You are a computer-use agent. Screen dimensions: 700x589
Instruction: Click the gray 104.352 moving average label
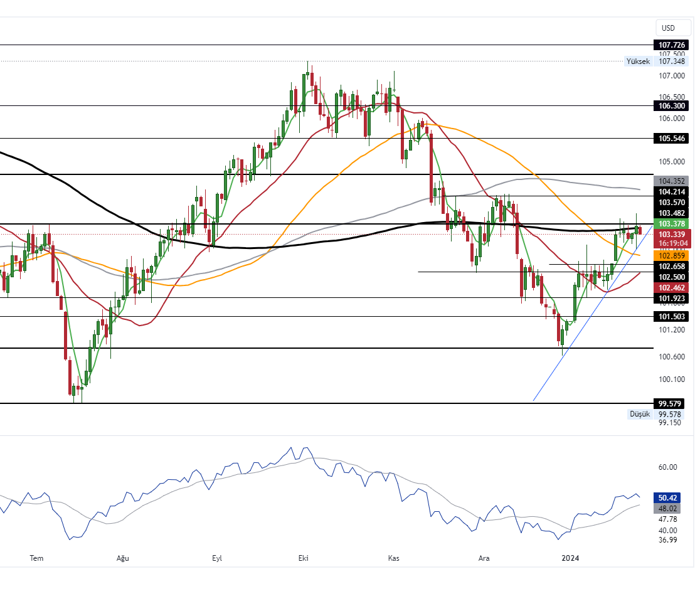tap(670, 181)
